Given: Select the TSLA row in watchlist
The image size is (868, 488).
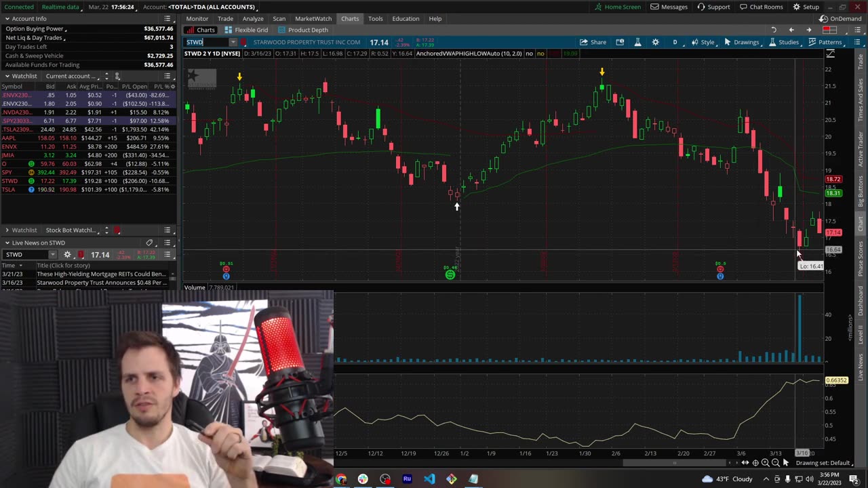Looking at the screenshot, I should (x=88, y=189).
